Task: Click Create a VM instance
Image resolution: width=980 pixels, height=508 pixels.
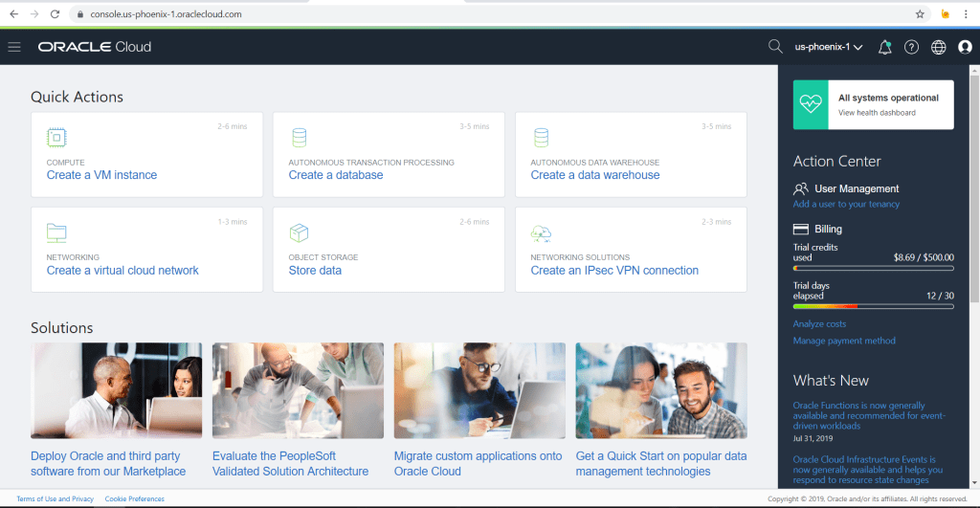Action: (101, 175)
